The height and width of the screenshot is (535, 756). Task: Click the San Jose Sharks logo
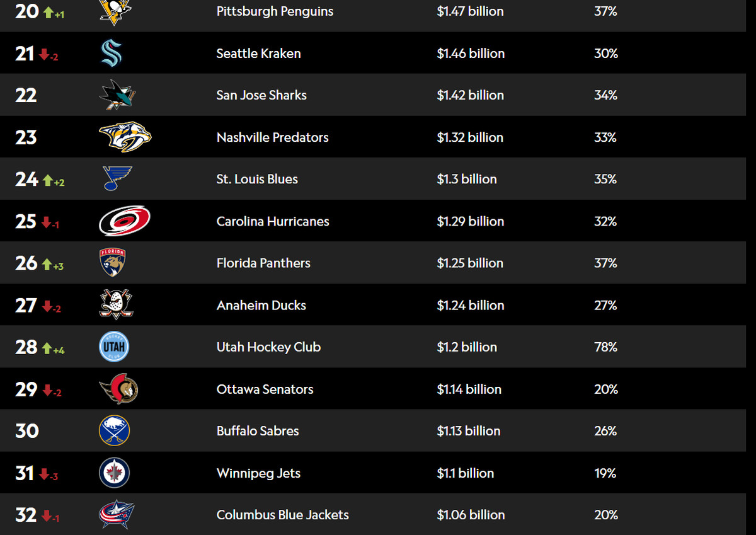click(x=117, y=96)
